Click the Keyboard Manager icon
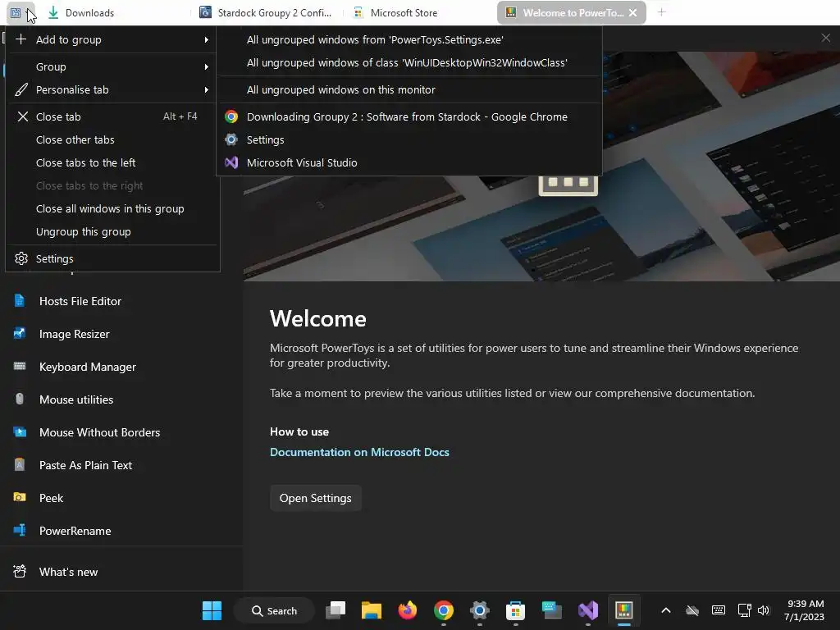Screen dimensions: 840x630 pos(20,367)
